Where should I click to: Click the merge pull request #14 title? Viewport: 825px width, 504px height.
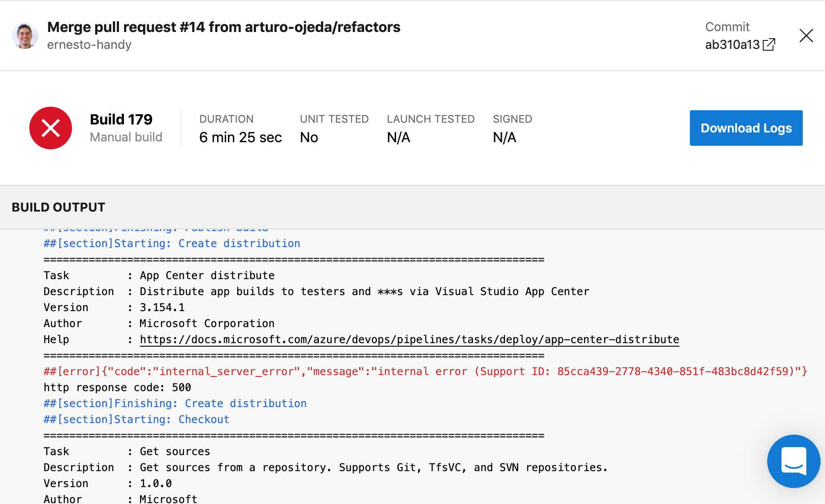coord(224,27)
